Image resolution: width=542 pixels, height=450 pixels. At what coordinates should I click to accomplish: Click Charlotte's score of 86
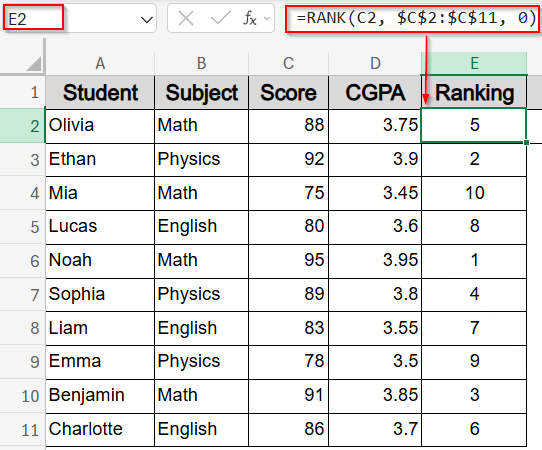(x=288, y=430)
